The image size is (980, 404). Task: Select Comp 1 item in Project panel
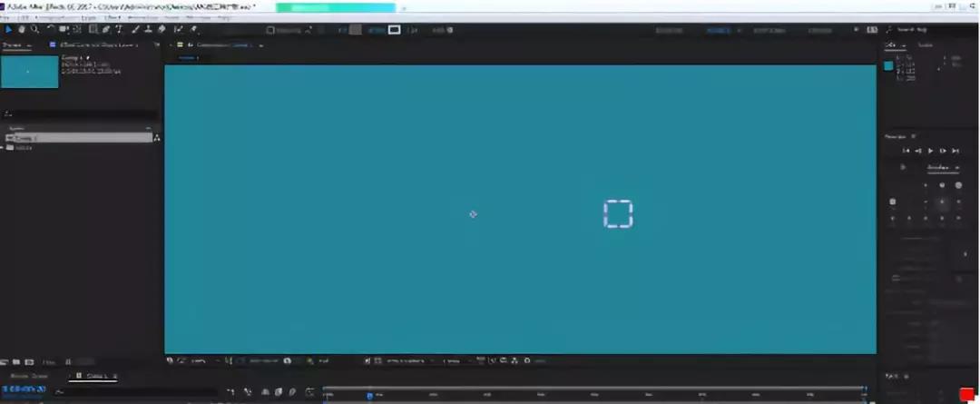27,138
